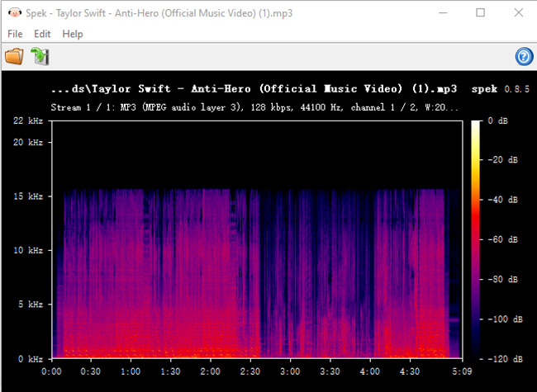Click the file name heading above spectrogram
Image resolution: width=537 pixels, height=392 pixels.
254,89
